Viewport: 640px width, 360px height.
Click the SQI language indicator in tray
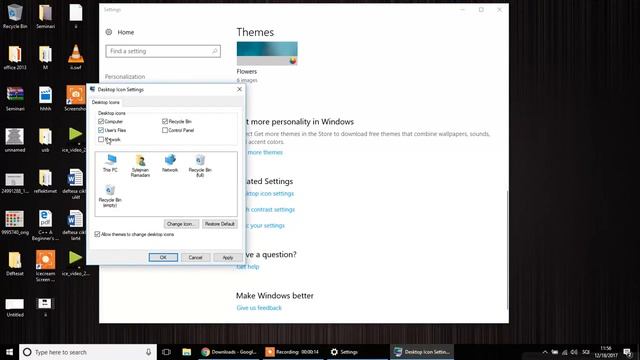tap(586, 352)
